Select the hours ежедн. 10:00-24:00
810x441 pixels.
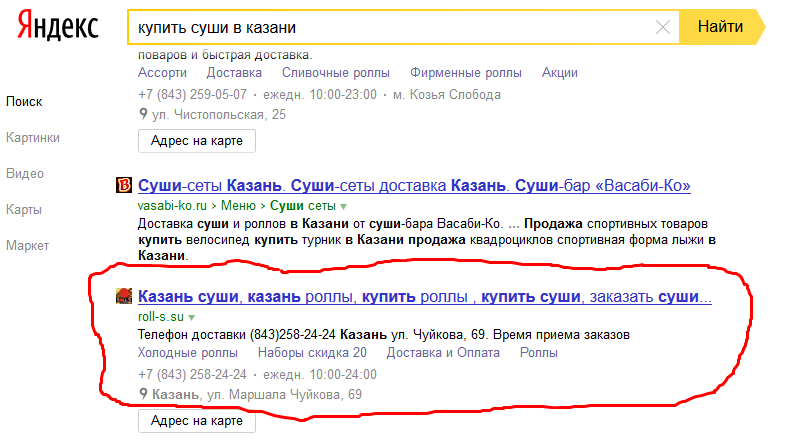[x=320, y=374]
